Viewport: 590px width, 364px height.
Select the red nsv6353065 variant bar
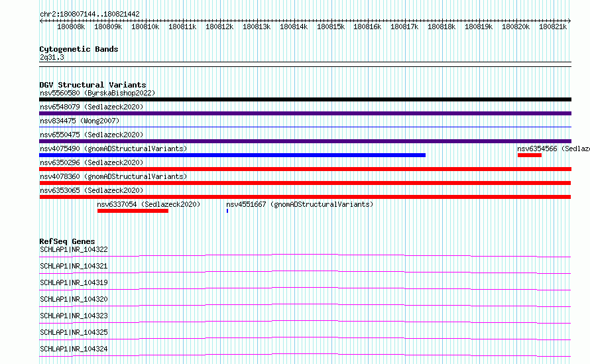tap(305, 197)
